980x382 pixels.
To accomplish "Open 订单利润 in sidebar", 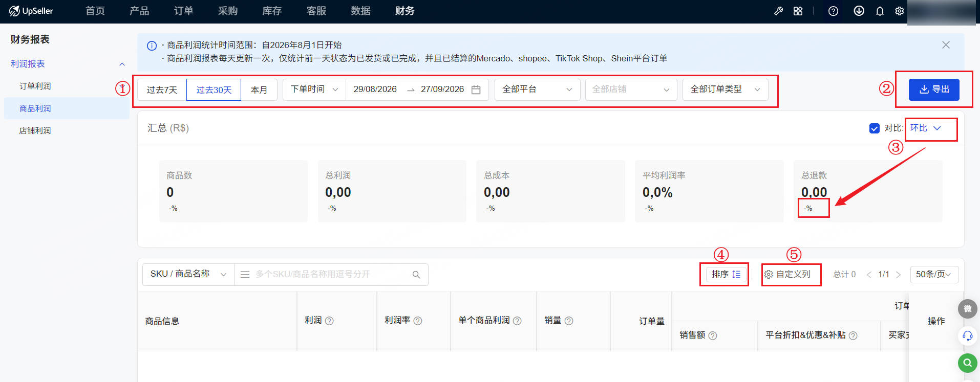I will click(35, 86).
